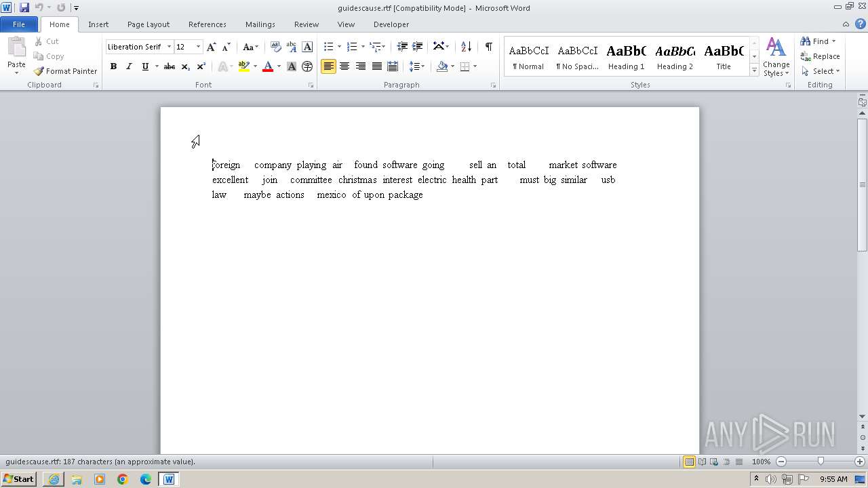This screenshot has width=868, height=488.
Task: Toggle Subscript formatting
Action: tap(185, 66)
